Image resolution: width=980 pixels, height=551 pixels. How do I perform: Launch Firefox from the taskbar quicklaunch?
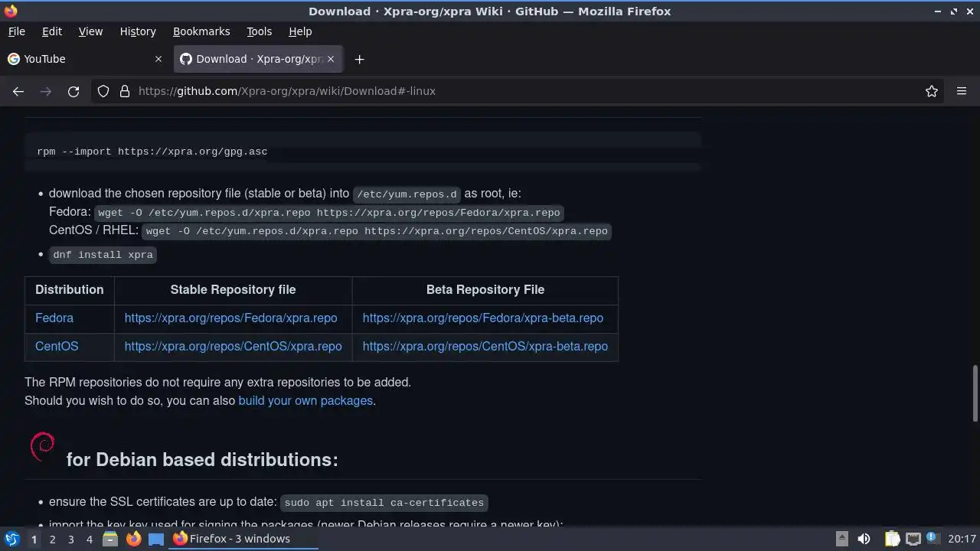click(133, 540)
